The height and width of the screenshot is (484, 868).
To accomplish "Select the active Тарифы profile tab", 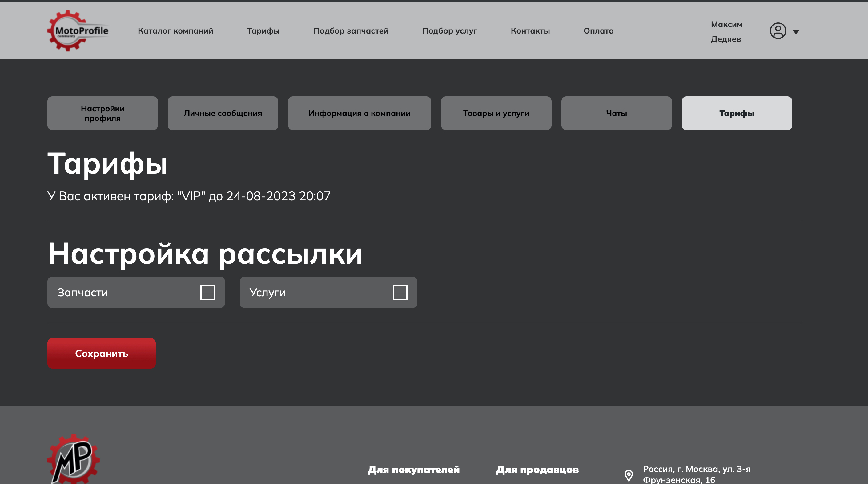I will point(737,113).
